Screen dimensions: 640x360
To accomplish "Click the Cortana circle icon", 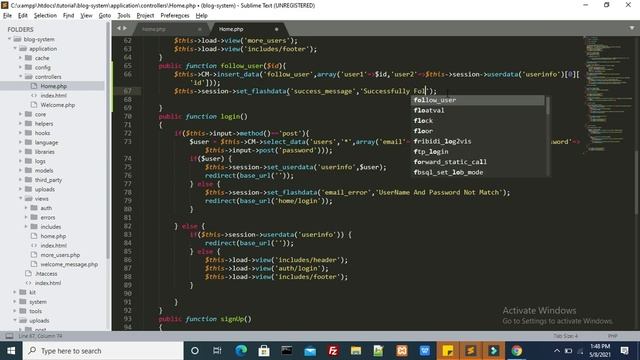I will 195,351.
